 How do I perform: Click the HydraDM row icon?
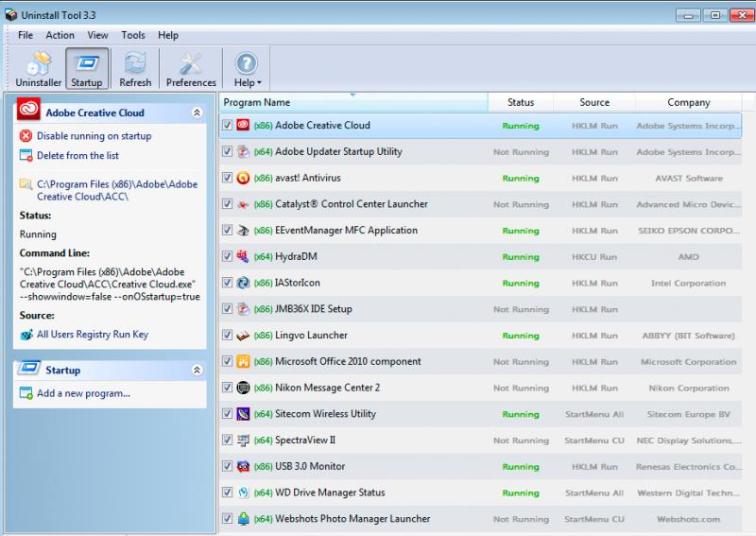point(243,257)
